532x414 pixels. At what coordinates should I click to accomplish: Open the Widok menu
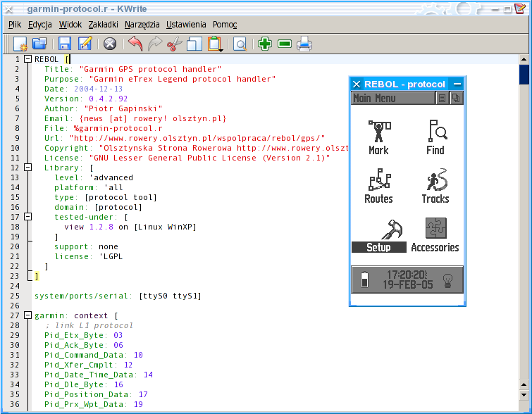pyautogui.click(x=70, y=25)
